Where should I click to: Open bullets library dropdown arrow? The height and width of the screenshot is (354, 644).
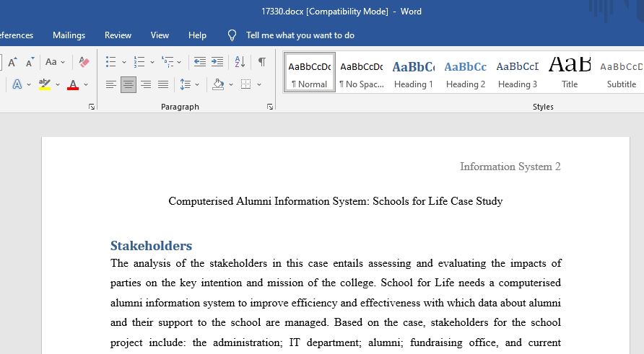click(x=123, y=62)
